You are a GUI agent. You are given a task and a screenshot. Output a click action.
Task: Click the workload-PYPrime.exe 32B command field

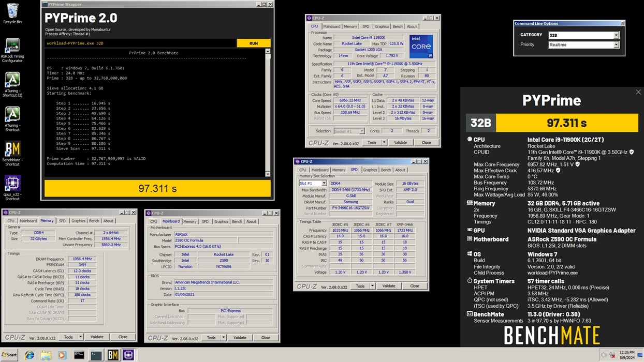(x=140, y=43)
